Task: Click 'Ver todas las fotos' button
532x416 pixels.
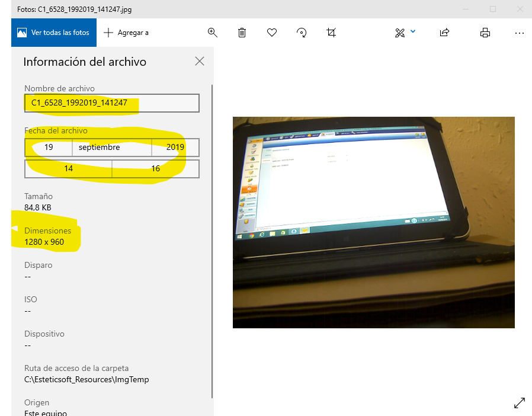Action: [53, 33]
